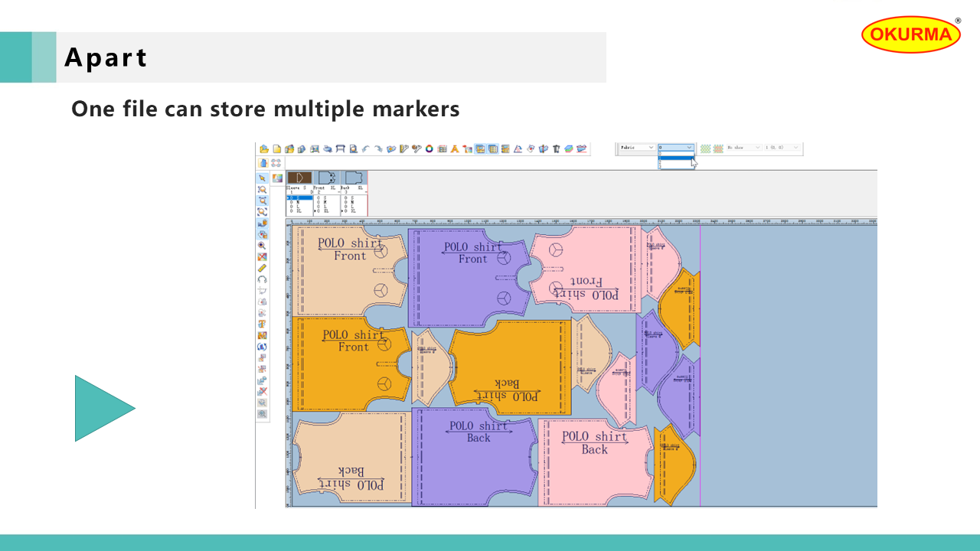Select the Back XL piece thumbnail
The image size is (980, 551).
(353, 178)
